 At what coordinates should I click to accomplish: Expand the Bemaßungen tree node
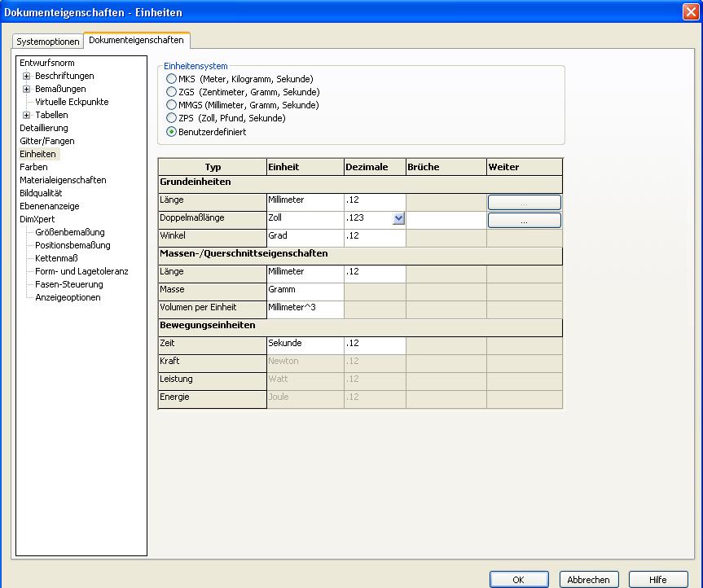[x=27, y=89]
